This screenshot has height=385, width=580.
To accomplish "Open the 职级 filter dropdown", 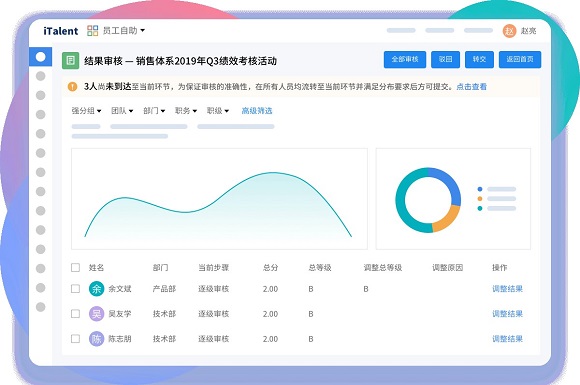I will (218, 111).
